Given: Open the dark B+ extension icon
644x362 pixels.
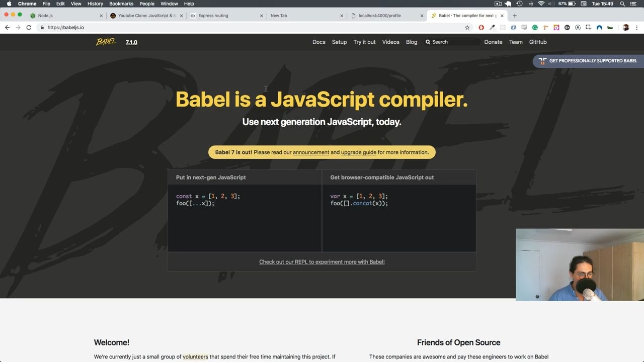Looking at the screenshot, I should pyautogui.click(x=567, y=28).
